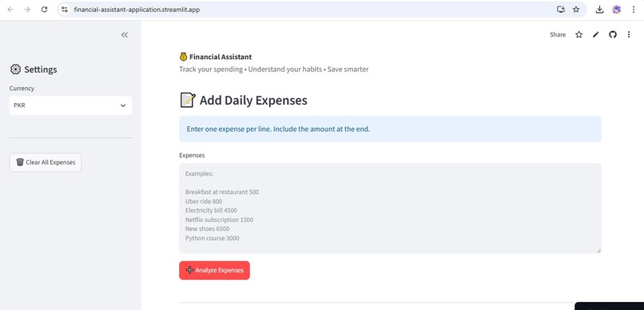Click the Share button
Viewport: 644px width, 310px height.
pos(558,34)
